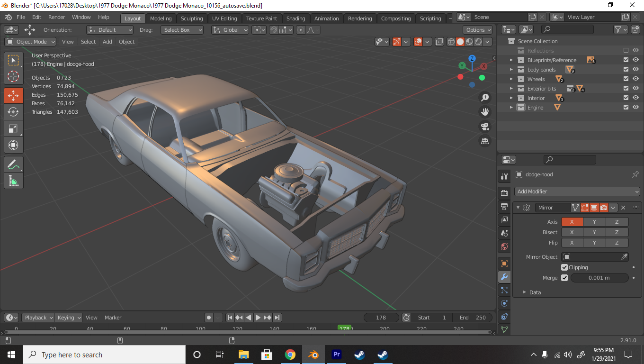Activate the Rotate tool
644x364 pixels.
[x=13, y=112]
